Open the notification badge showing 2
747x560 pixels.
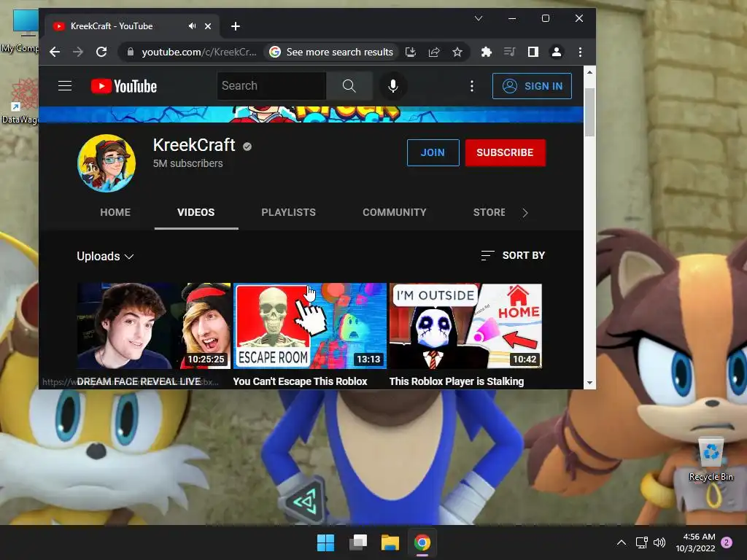click(727, 542)
